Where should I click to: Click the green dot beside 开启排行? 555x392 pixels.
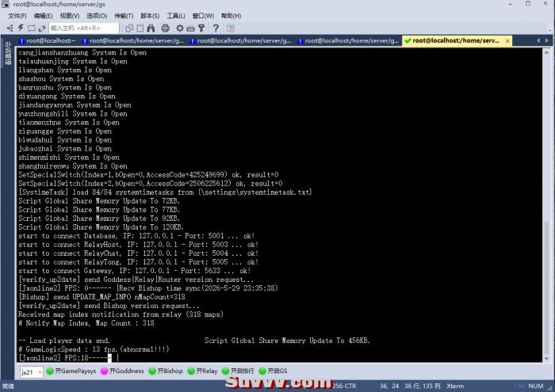225,371
